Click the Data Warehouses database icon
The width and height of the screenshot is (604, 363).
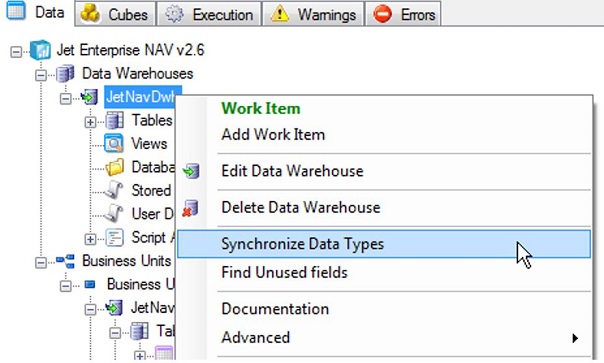pos(65,74)
